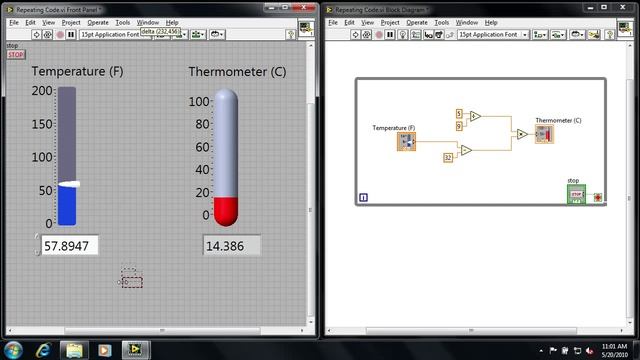Open View menu in Front Panel window
The height and width of the screenshot is (360, 640).
tap(48, 22)
